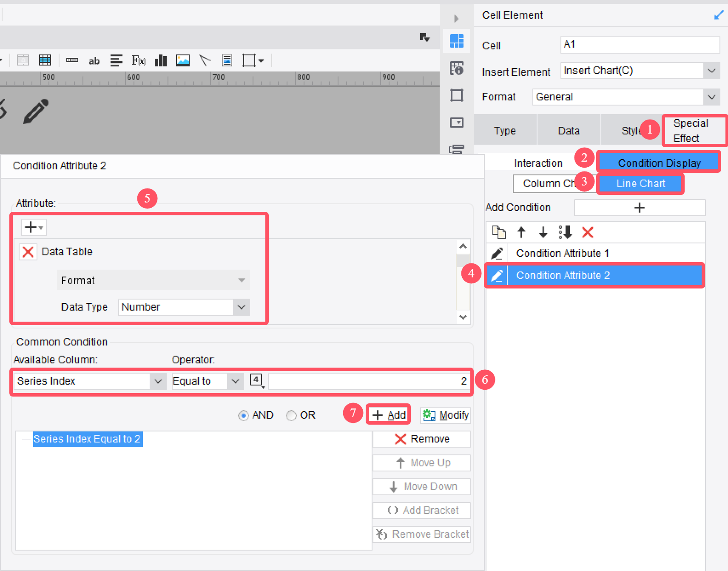Click the Add button to add condition
The width and height of the screenshot is (728, 571).
(389, 415)
